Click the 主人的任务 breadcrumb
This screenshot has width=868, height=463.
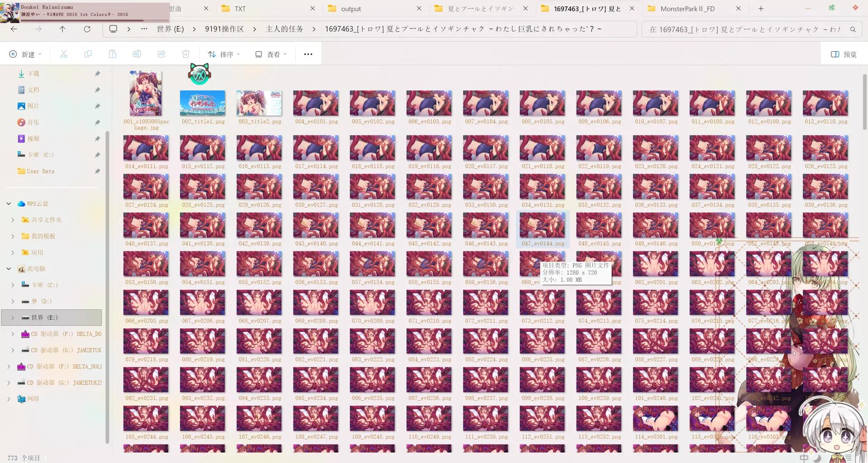coord(284,29)
